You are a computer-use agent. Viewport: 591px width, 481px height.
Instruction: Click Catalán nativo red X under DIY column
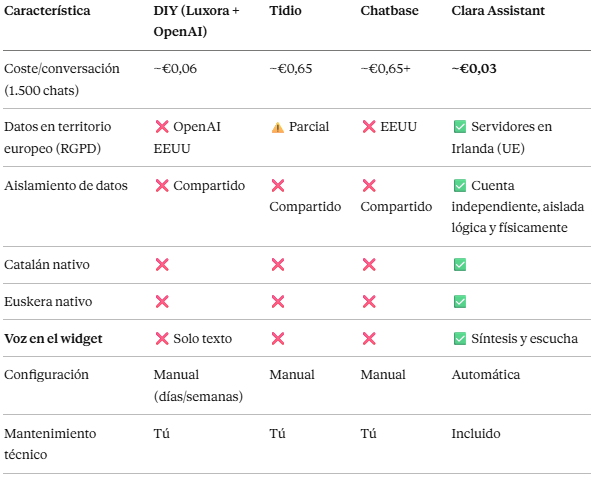coord(162,265)
